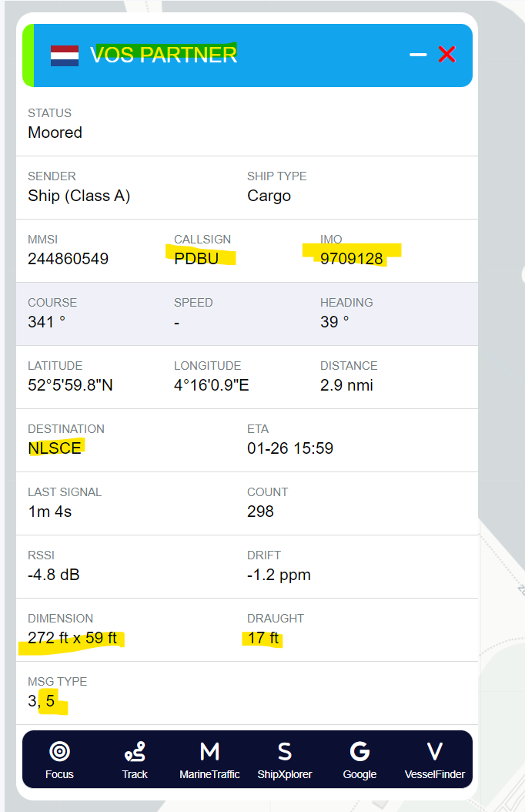Dismiss the vessel panel with the red X
Viewport: 525px width, 812px height.
coord(446,54)
